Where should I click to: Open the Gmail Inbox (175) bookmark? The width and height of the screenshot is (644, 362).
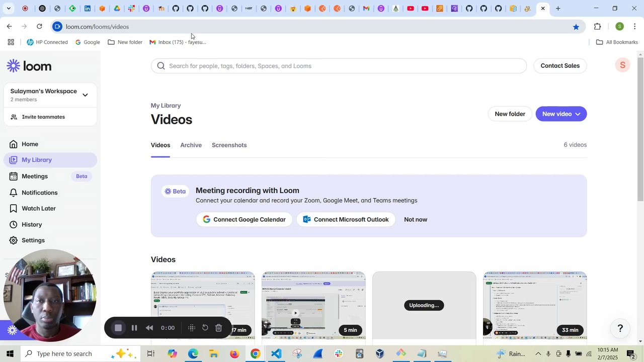178,42
